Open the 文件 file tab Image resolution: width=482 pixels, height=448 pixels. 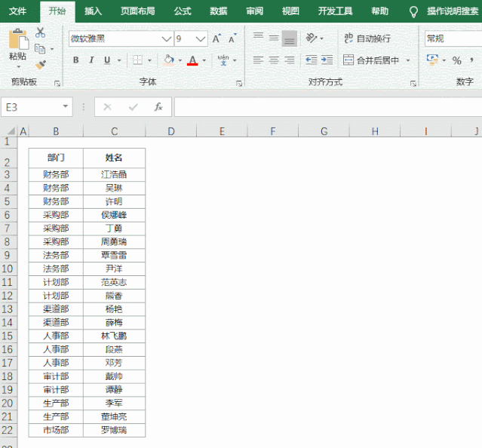click(17, 11)
